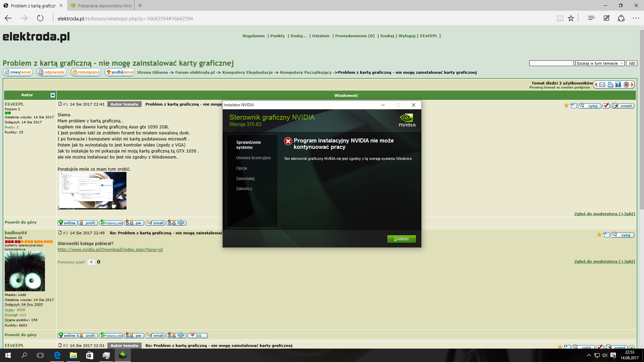Click ZAMKNIJ button in NVIDIA installer
The image size is (644, 362).
click(x=401, y=239)
